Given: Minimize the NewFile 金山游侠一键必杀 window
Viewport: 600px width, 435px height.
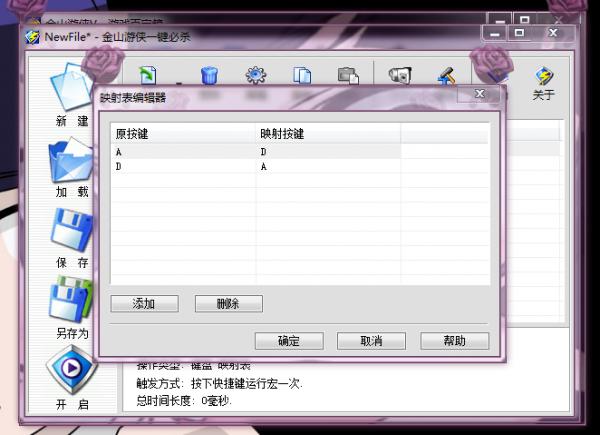Looking at the screenshot, I should (x=495, y=34).
